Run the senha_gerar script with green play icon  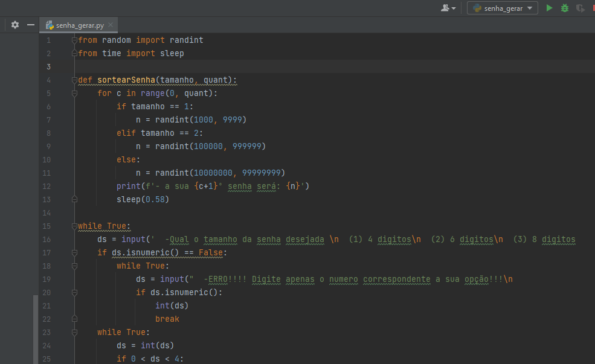pyautogui.click(x=549, y=8)
